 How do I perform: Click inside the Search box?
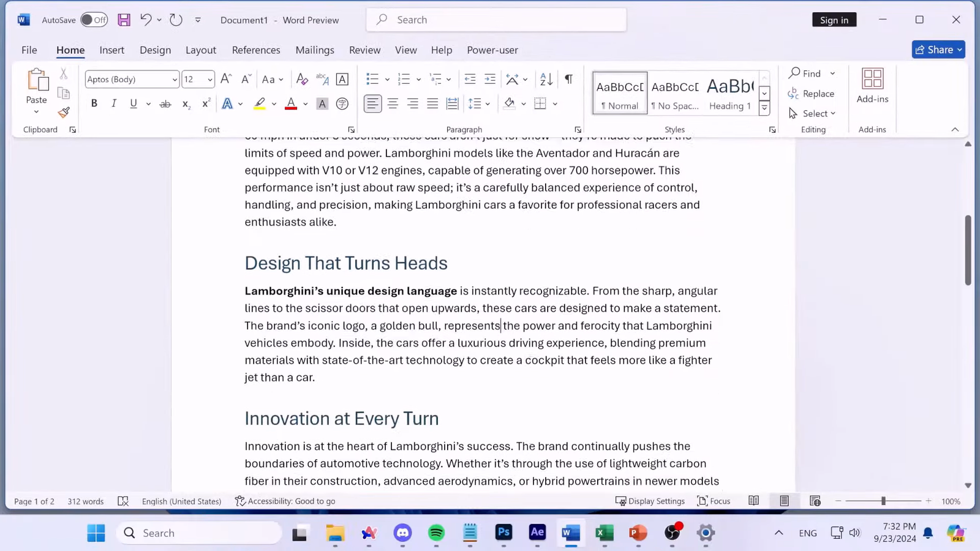tap(496, 19)
